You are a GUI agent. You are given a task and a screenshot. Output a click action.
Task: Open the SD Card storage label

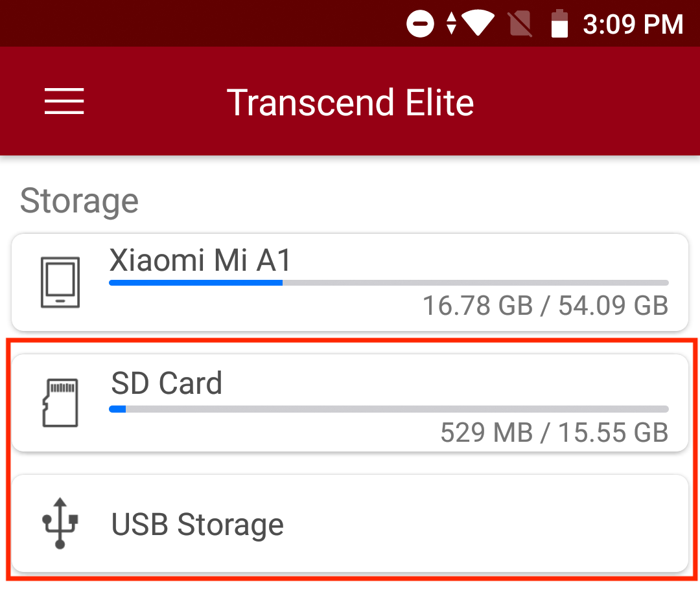(167, 383)
